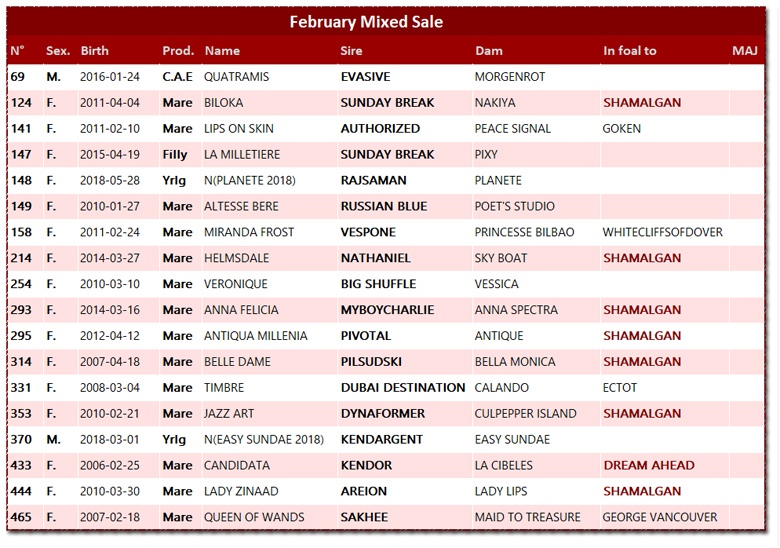Viewport: 780px width, 548px height.
Task: Select horse name QUATRAMIS
Action: tap(236, 77)
